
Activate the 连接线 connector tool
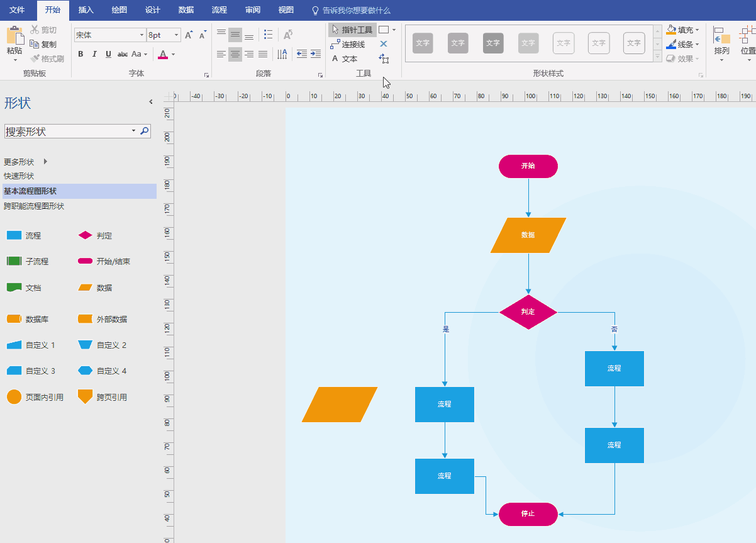point(348,45)
